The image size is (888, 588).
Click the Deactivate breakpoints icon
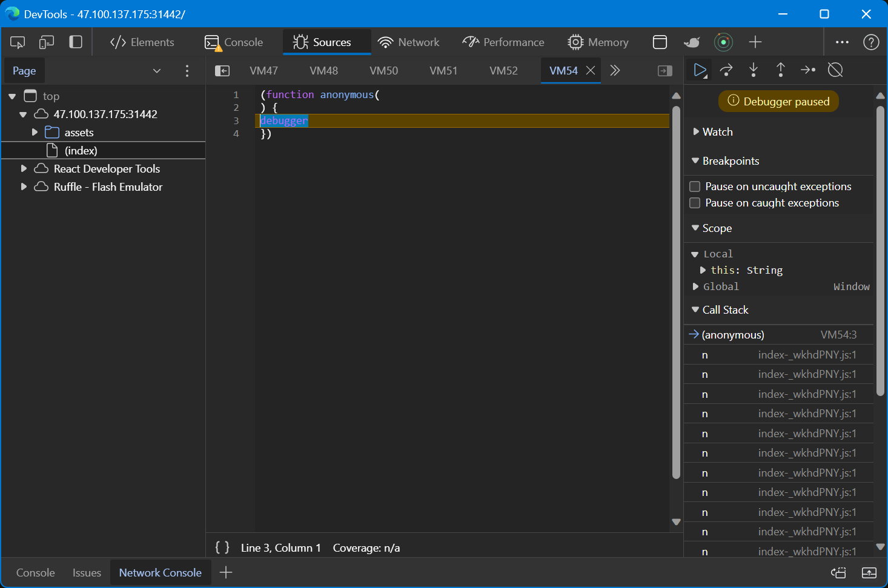coord(835,70)
